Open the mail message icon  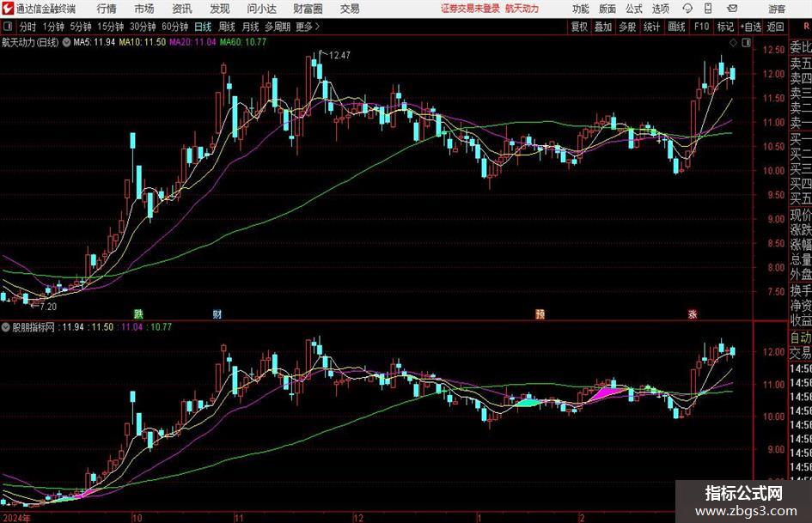click(732, 9)
